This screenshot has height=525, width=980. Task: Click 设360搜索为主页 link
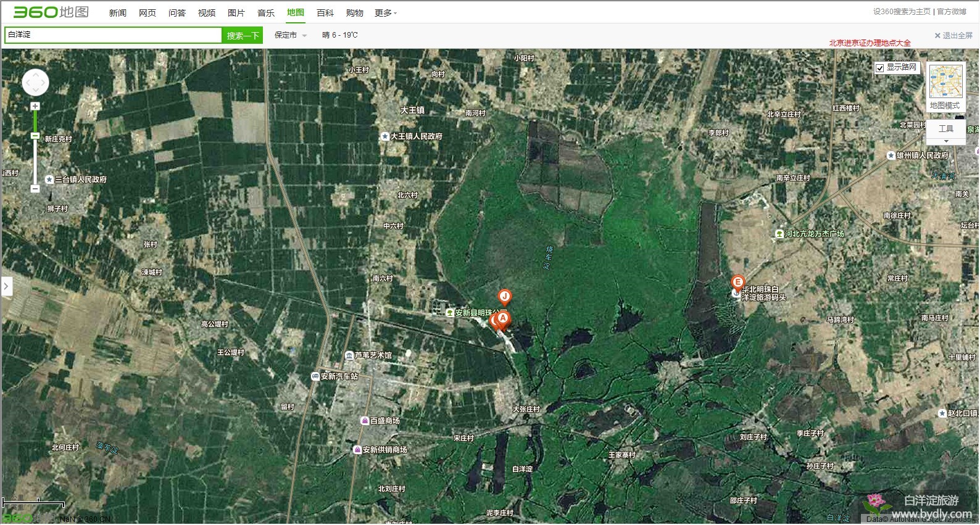[902, 12]
